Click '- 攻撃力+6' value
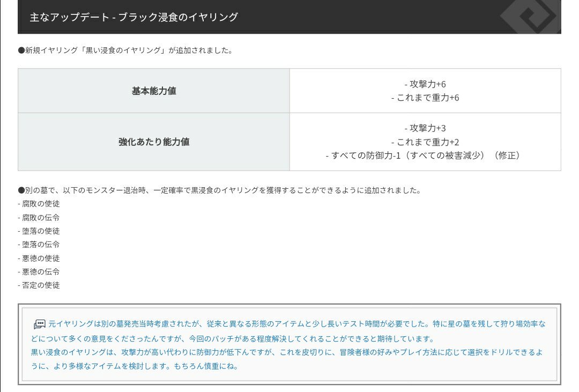 point(425,84)
